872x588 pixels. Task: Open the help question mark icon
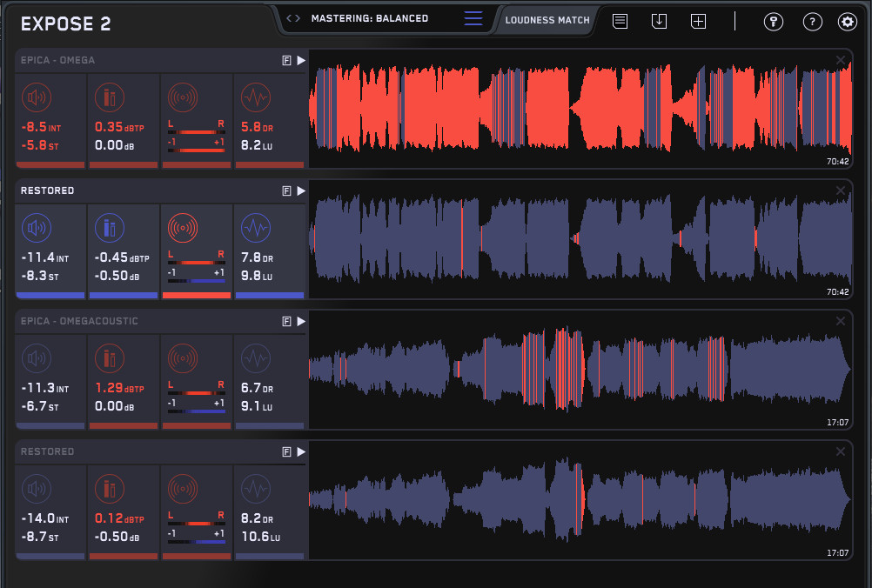[x=813, y=22]
